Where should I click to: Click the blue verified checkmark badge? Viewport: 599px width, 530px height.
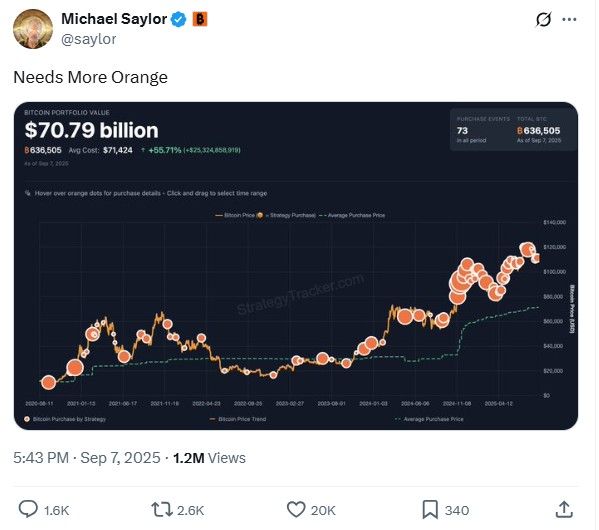click(x=178, y=19)
